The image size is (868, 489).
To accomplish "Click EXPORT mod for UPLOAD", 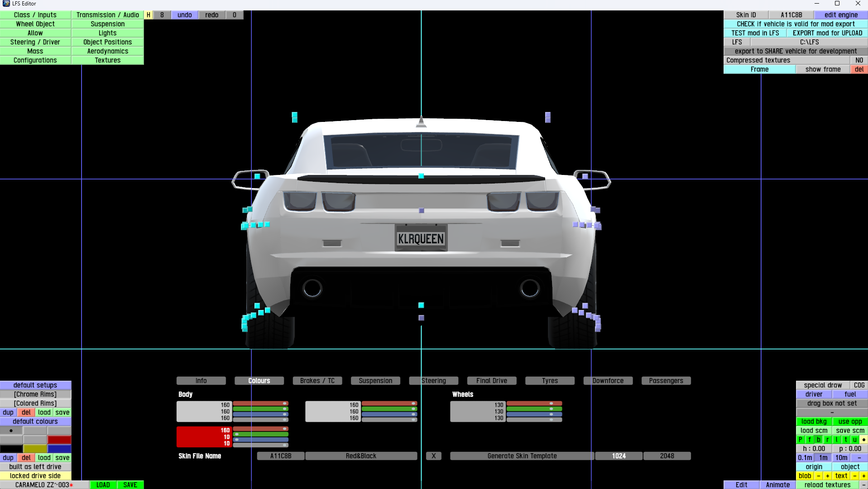I will [827, 33].
